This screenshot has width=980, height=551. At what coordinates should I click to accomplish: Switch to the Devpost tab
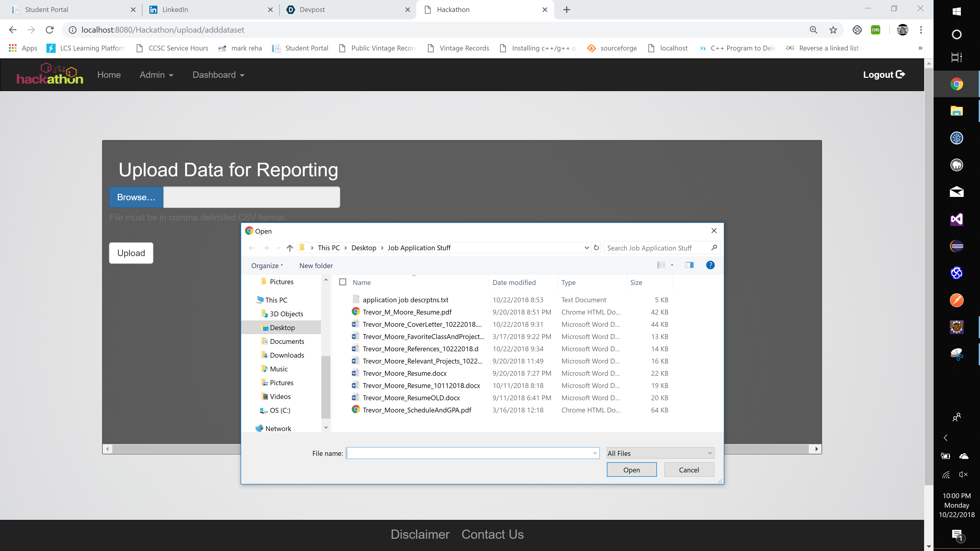[312, 9]
